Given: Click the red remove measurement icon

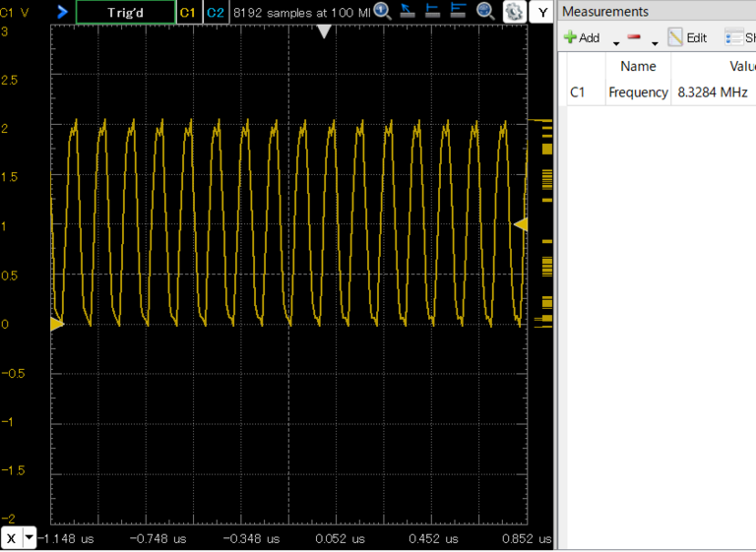Looking at the screenshot, I should tap(634, 37).
